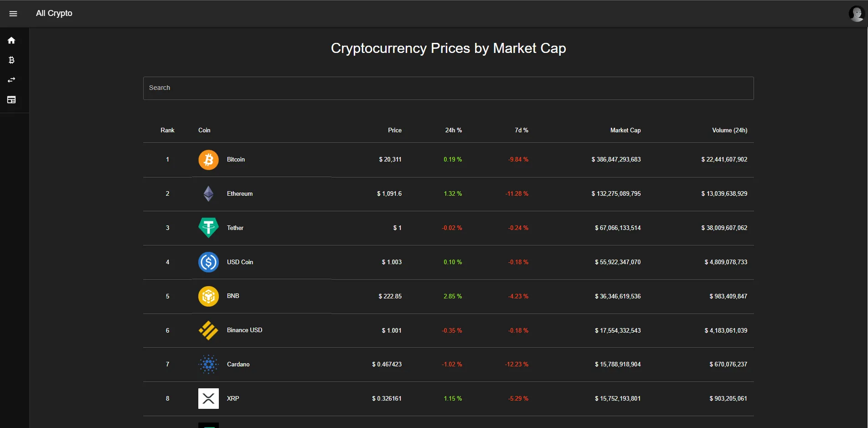868x428 pixels.
Task: Open the navigation hamburger menu
Action: (13, 13)
